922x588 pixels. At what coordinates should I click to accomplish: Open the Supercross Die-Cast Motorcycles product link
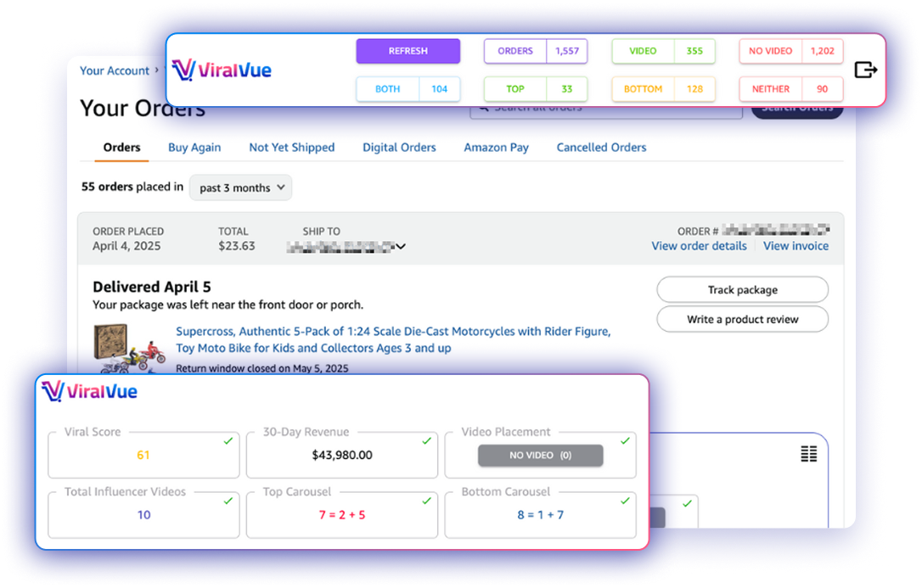(393, 339)
